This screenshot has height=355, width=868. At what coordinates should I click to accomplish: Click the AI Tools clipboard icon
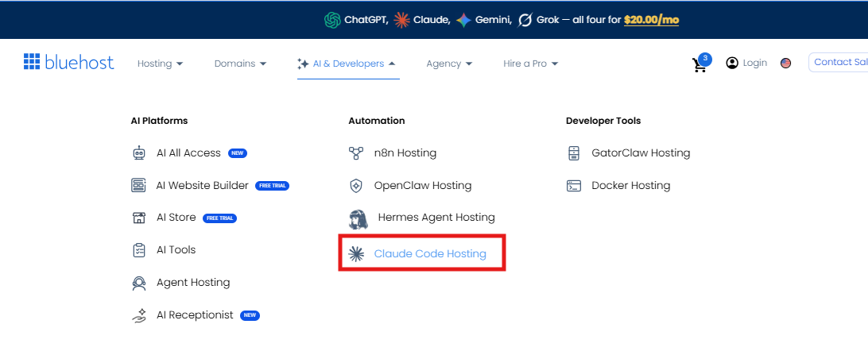(x=139, y=250)
